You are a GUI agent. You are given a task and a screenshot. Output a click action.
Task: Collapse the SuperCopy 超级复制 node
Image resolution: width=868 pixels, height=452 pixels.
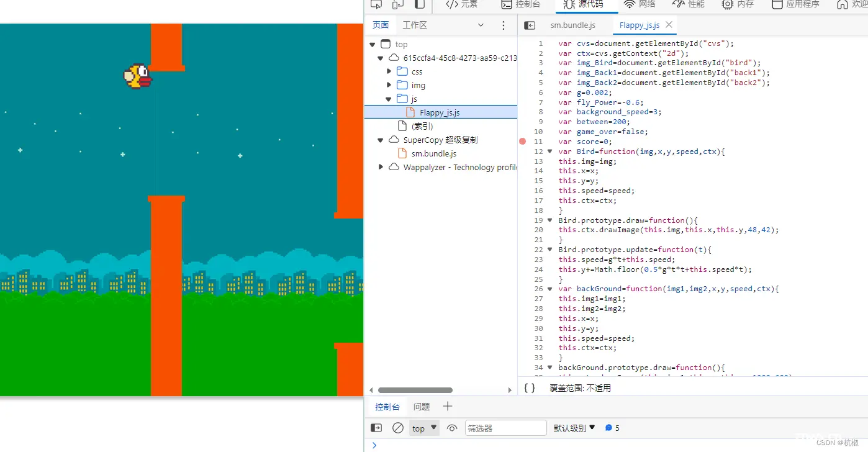click(381, 140)
